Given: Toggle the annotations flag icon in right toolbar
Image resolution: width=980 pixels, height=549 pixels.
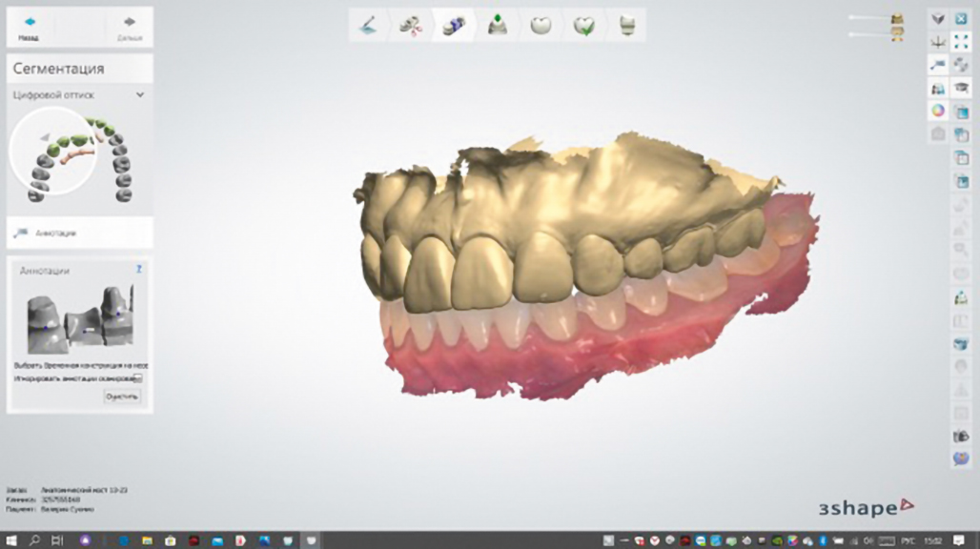Looking at the screenshot, I should [x=938, y=65].
